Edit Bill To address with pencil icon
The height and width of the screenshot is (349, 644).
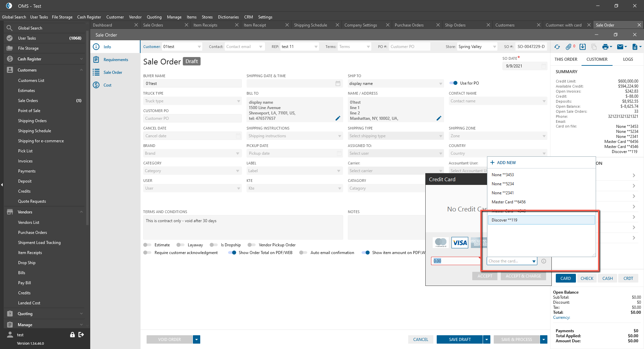coord(338,118)
